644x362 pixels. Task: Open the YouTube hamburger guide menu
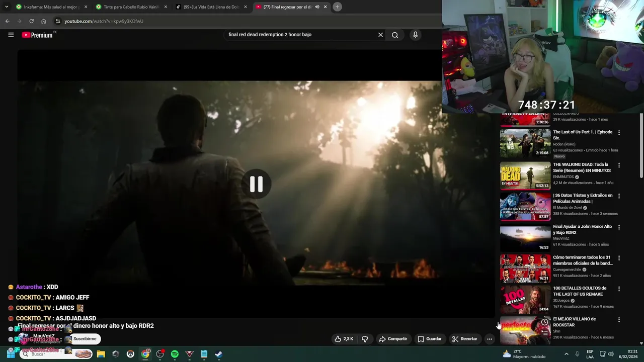pyautogui.click(x=11, y=35)
